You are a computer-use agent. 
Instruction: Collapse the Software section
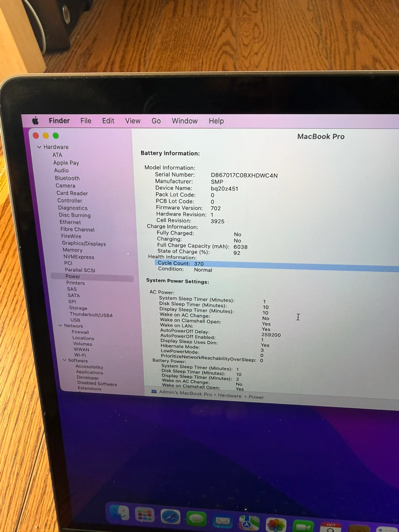(64, 360)
